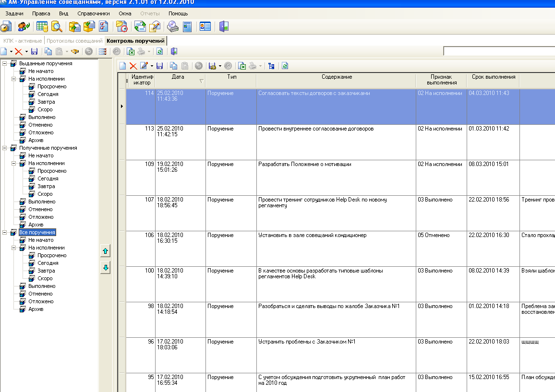The height and width of the screenshot is (392, 555).
Task: Click the move up arrow button
Action: (x=106, y=251)
